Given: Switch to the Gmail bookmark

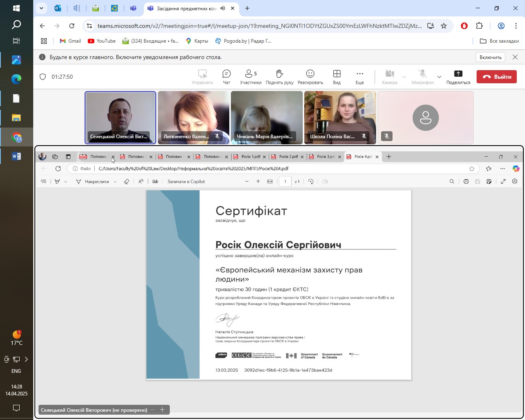Looking at the screenshot, I should 70,41.
